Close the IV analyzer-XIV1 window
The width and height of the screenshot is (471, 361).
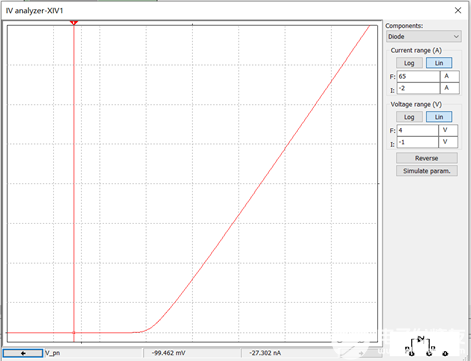(x=458, y=10)
